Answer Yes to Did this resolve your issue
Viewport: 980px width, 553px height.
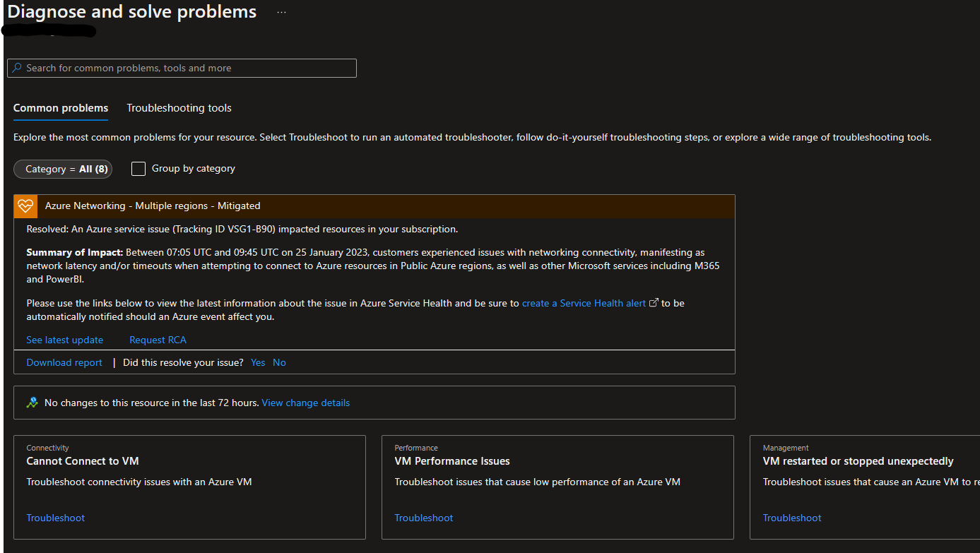258,362
